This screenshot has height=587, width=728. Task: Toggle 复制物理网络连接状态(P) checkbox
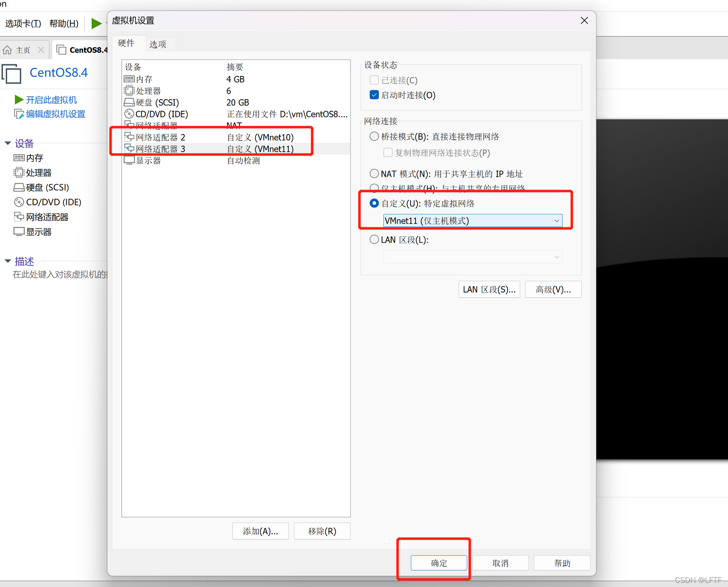(388, 152)
